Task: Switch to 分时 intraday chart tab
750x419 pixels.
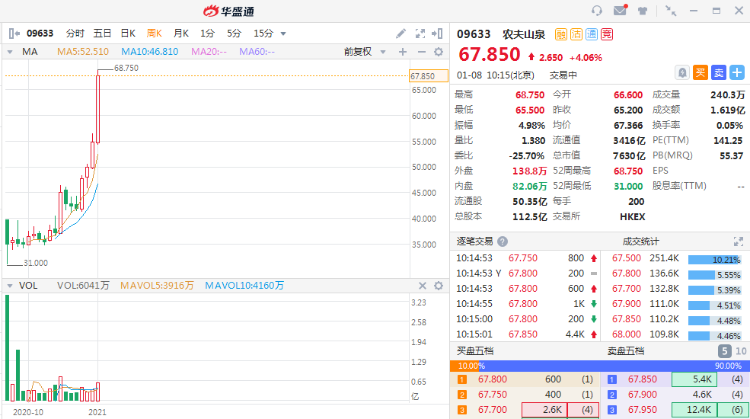Action: coord(76,33)
